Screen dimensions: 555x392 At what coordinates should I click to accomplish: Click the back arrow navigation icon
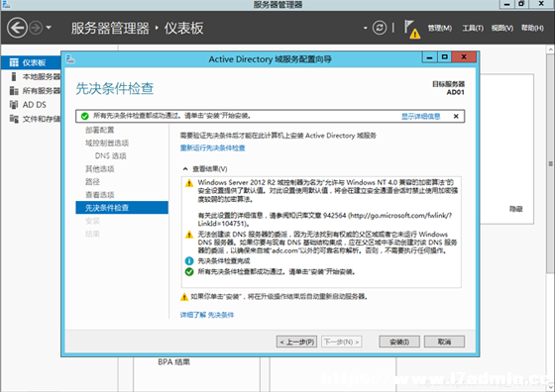click(x=17, y=28)
